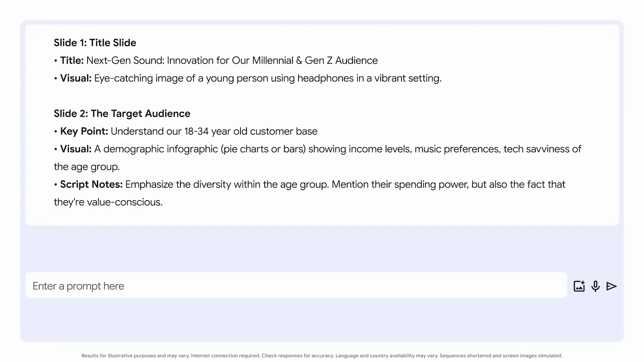The width and height of the screenshot is (644, 362).
Task: Click the bold "Visual:" label under Slide 2
Action: (x=76, y=149)
